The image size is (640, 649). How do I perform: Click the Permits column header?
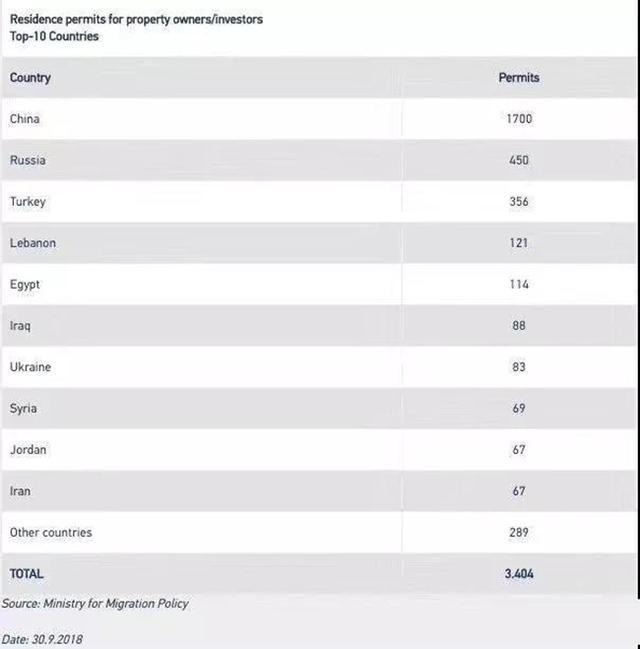(519, 77)
